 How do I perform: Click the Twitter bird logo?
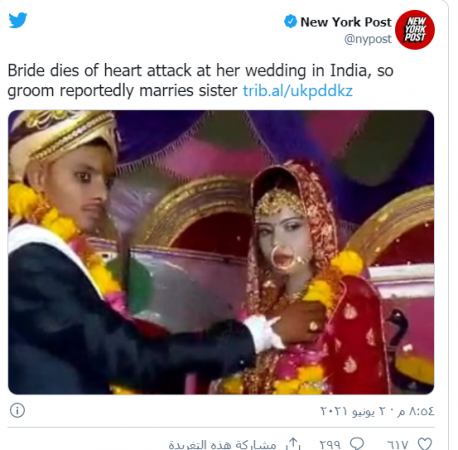coord(18,20)
